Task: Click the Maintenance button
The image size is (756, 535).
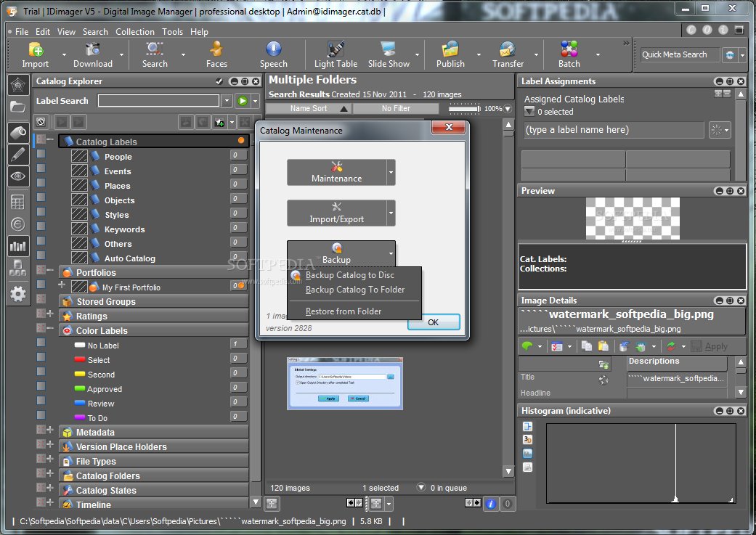Action: [x=336, y=173]
